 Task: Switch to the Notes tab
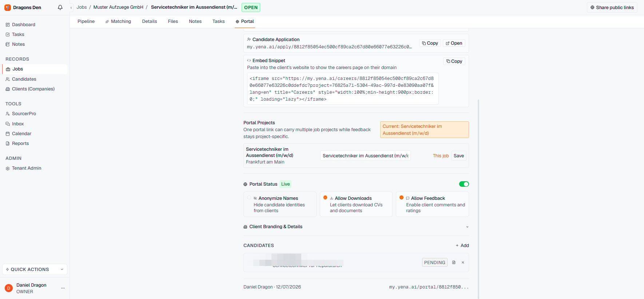[195, 21]
